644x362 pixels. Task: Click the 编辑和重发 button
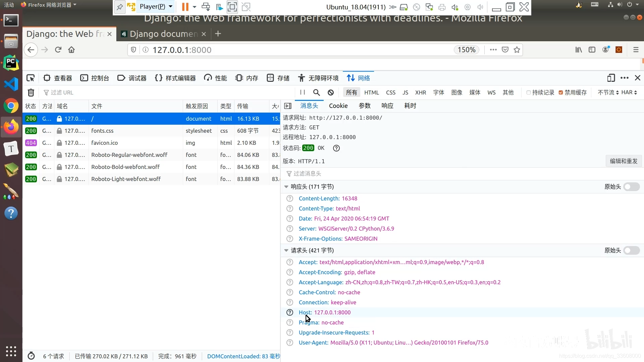tap(623, 161)
